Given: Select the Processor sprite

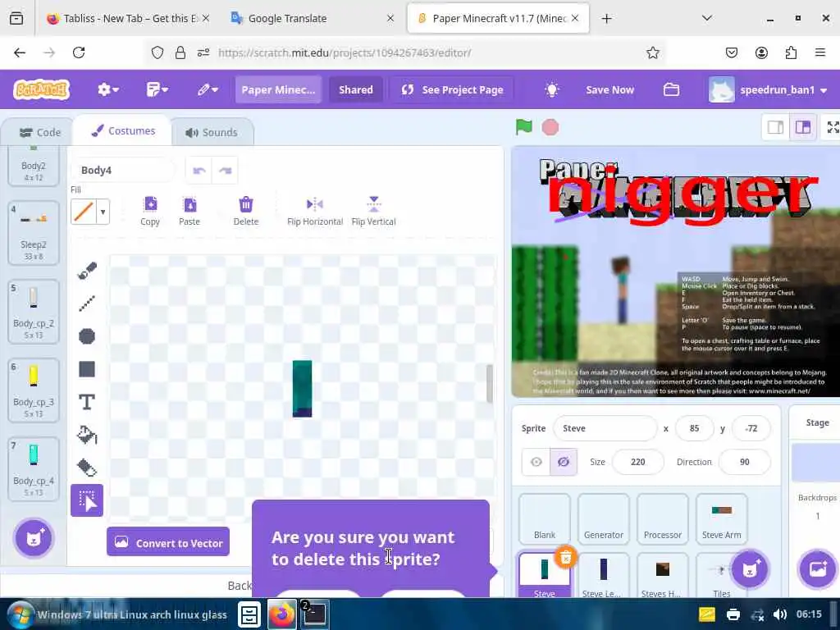Looking at the screenshot, I should tap(663, 518).
